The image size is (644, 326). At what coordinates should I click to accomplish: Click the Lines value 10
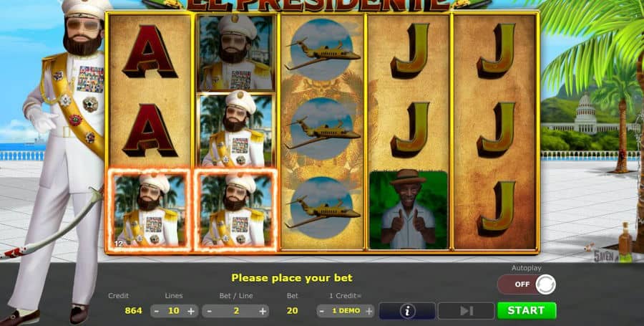[174, 311]
